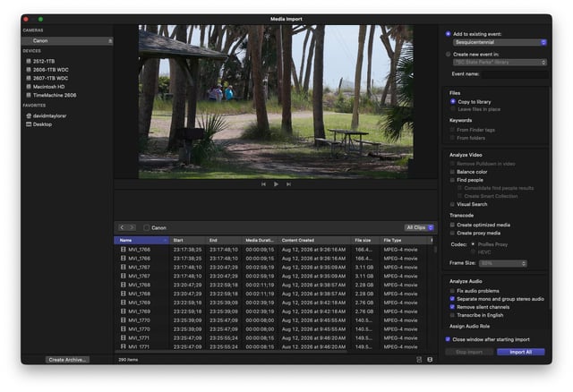Switch to filmstrip view icon
The height and width of the screenshot is (392, 573).
[419, 360]
